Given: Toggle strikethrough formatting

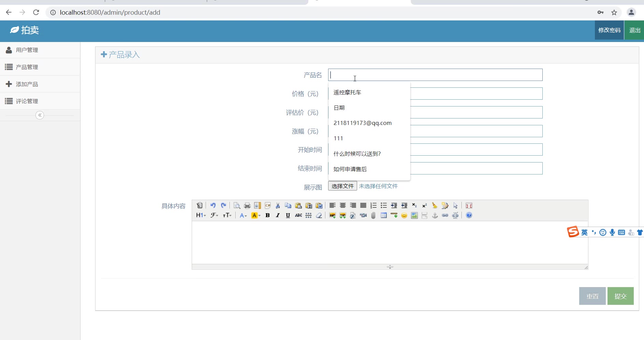Looking at the screenshot, I should pyautogui.click(x=298, y=215).
